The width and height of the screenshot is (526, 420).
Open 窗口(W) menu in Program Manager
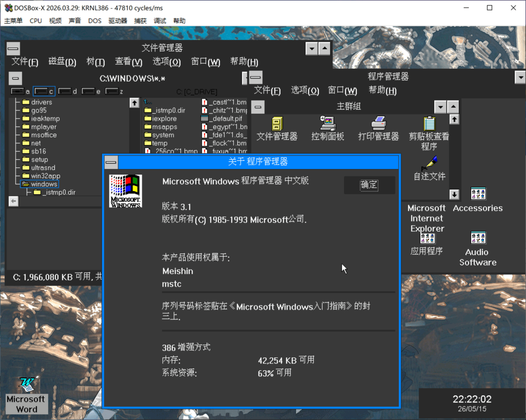point(343,90)
